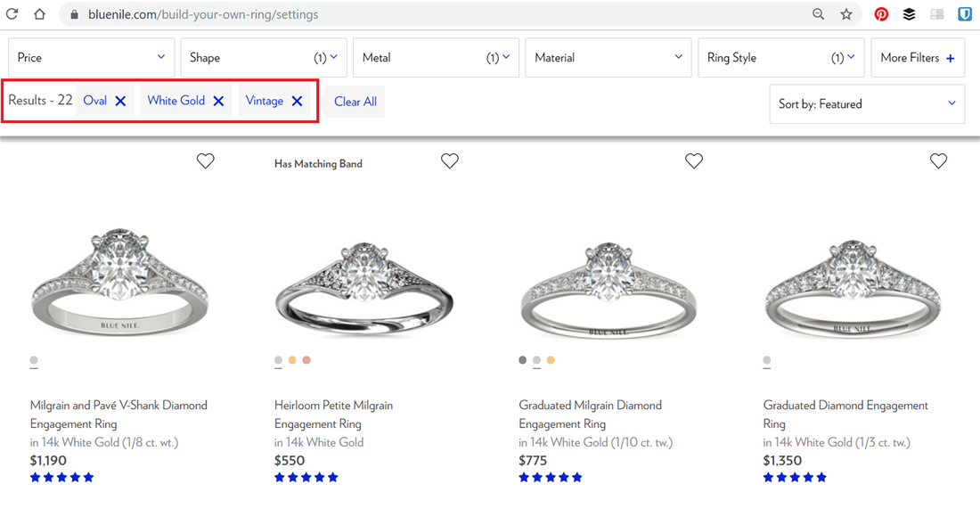Select rose gold swatch on Heirloom Petite ring
The height and width of the screenshot is (509, 980).
tap(306, 360)
